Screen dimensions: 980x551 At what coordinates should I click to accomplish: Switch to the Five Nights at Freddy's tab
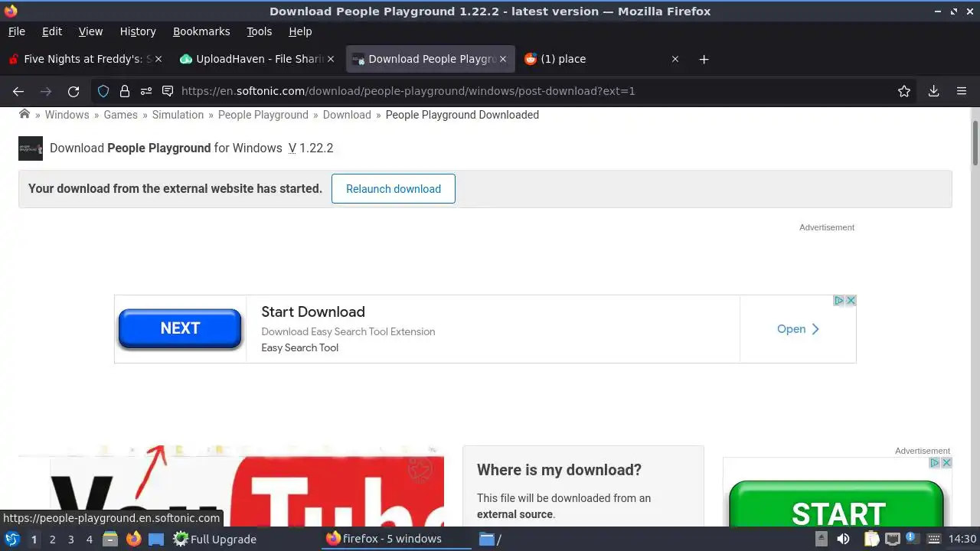pos(84,59)
